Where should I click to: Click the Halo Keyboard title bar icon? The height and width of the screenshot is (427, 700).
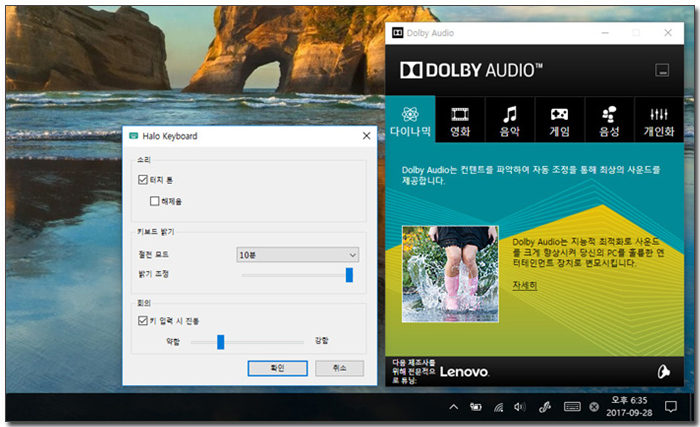pyautogui.click(x=133, y=136)
